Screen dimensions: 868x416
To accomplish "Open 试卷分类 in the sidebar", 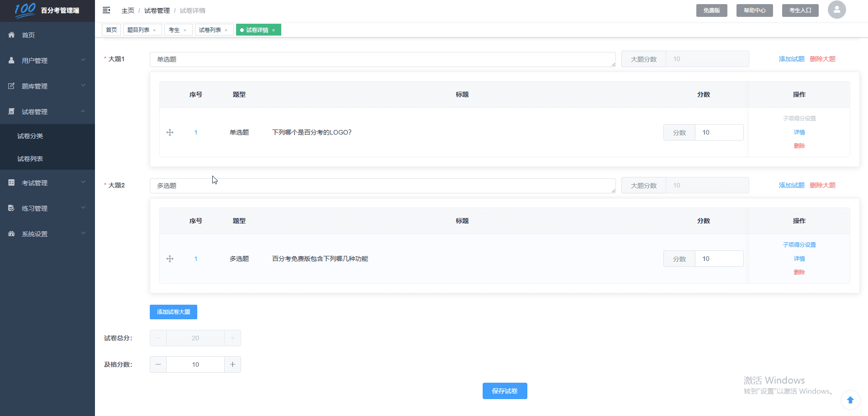I will 30,136.
